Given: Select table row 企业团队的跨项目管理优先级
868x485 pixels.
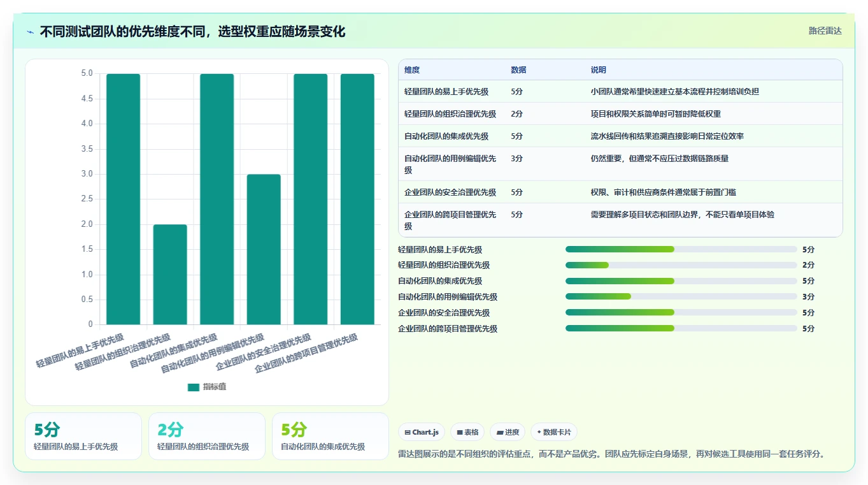Looking at the screenshot, I should click(620, 220).
